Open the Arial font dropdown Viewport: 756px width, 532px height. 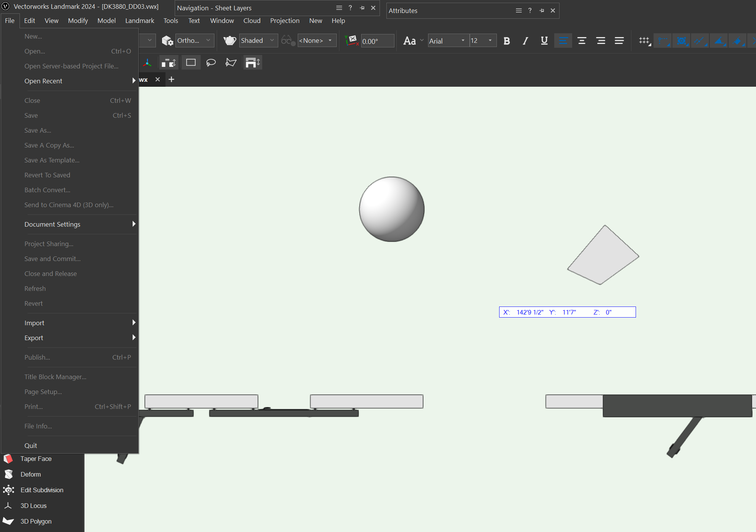447,41
